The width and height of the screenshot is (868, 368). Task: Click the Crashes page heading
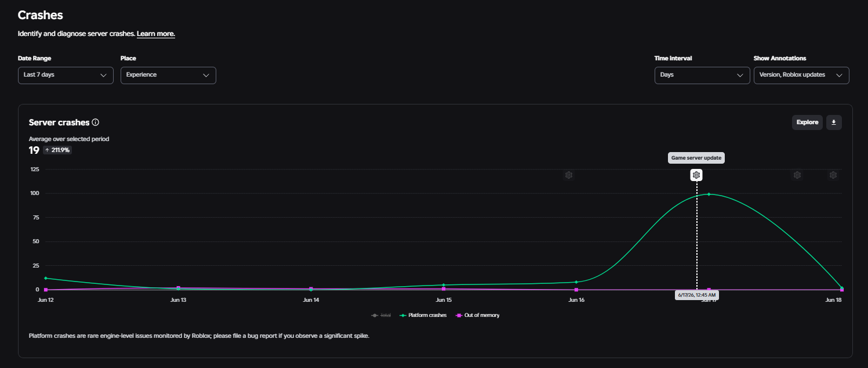[x=41, y=15]
